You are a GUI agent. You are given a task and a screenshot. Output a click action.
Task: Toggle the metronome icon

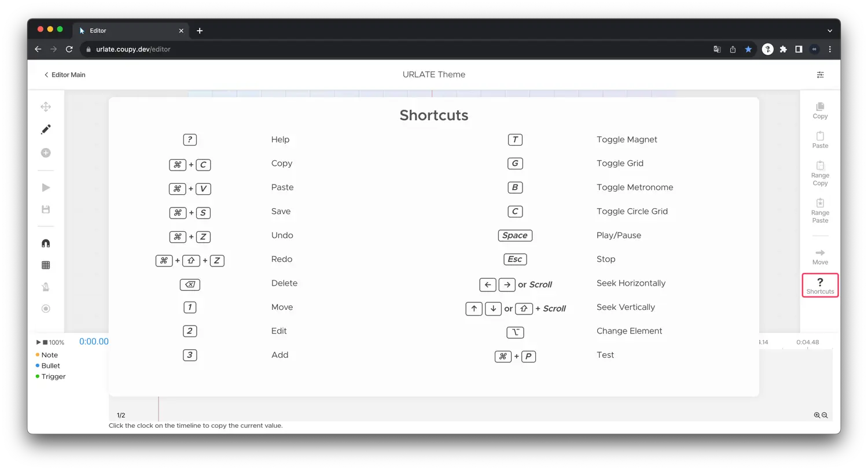coord(46,287)
